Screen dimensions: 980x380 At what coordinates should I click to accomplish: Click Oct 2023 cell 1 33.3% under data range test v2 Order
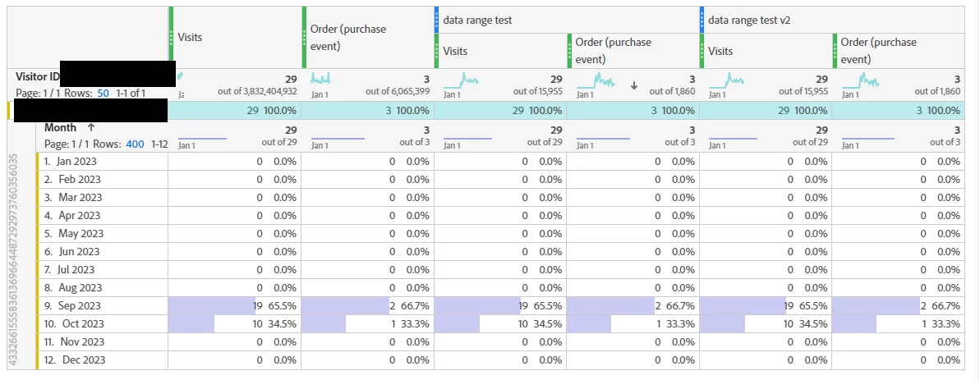coord(898,324)
